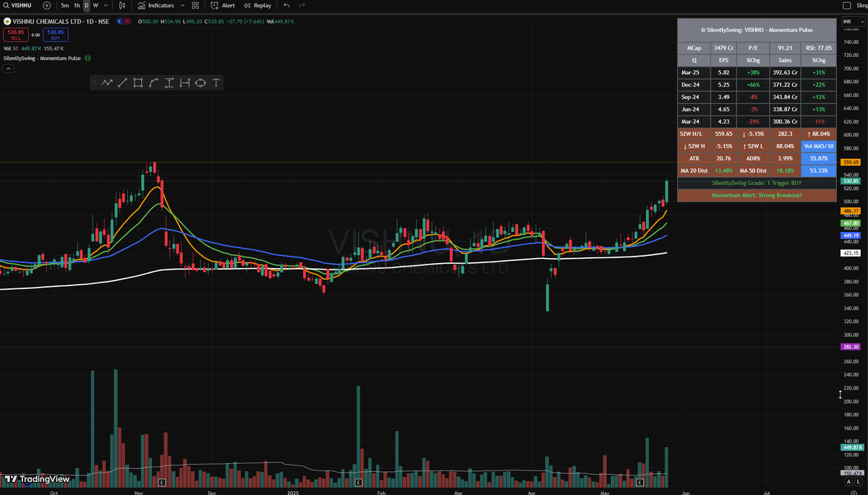Click the layout square icon near Simp
Viewport: 868px width, 495px height.
pyautogui.click(x=847, y=5)
